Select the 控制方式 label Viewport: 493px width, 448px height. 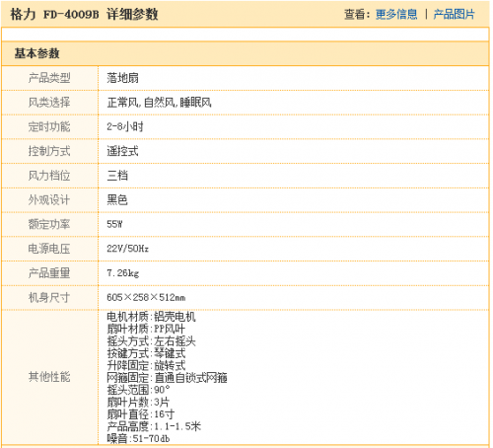coord(49,151)
